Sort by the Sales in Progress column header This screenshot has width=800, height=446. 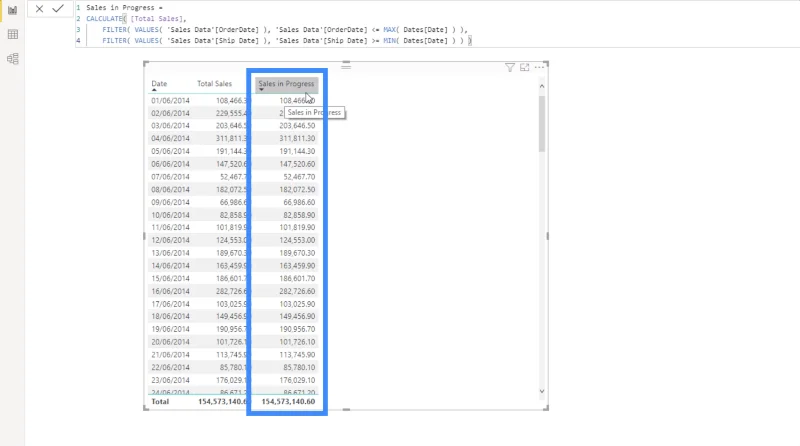pyautogui.click(x=286, y=84)
